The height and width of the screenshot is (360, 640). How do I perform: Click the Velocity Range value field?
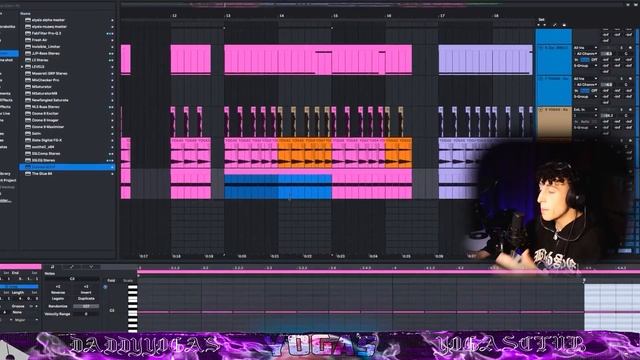tap(86, 314)
